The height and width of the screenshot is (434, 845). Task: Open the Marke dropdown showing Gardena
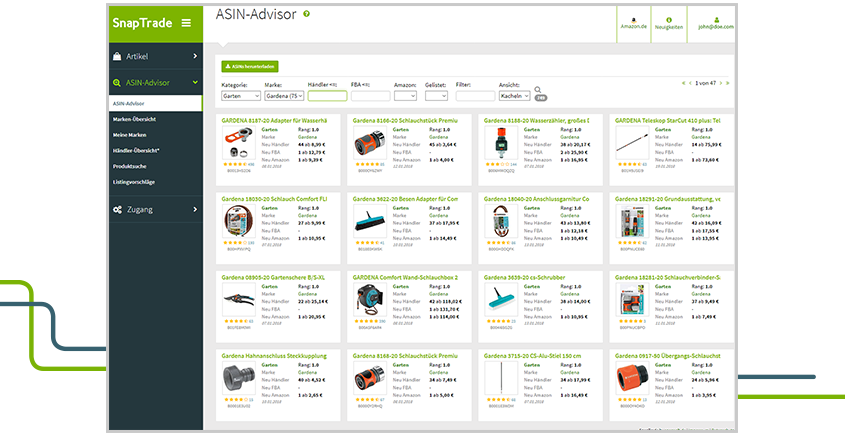click(x=284, y=95)
